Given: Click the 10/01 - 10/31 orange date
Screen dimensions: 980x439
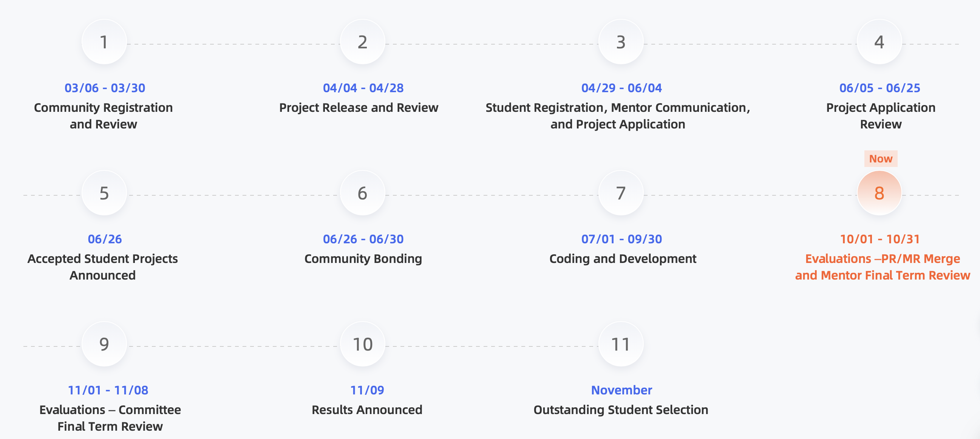Looking at the screenshot, I should [880, 239].
